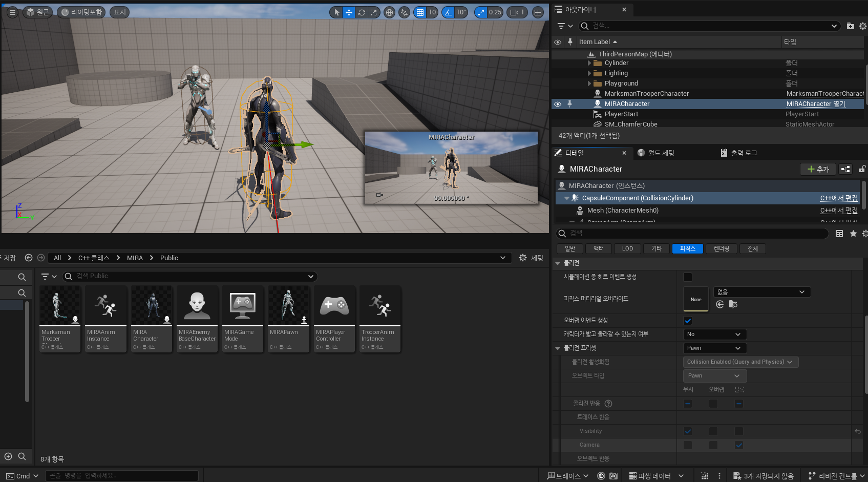Toggle MIRACharacter visibility eye in the Outliner
Screen dimensions: 868x482
tap(558, 103)
